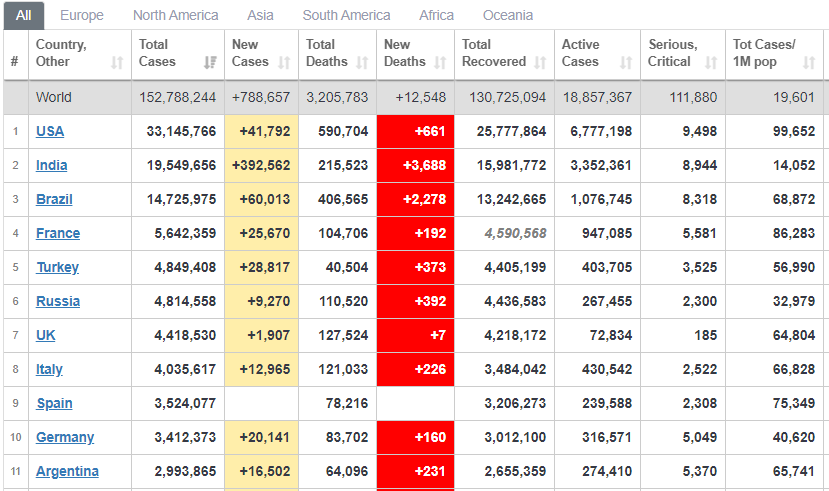Switch to the North America tab
829x491 pixels.
(176, 15)
